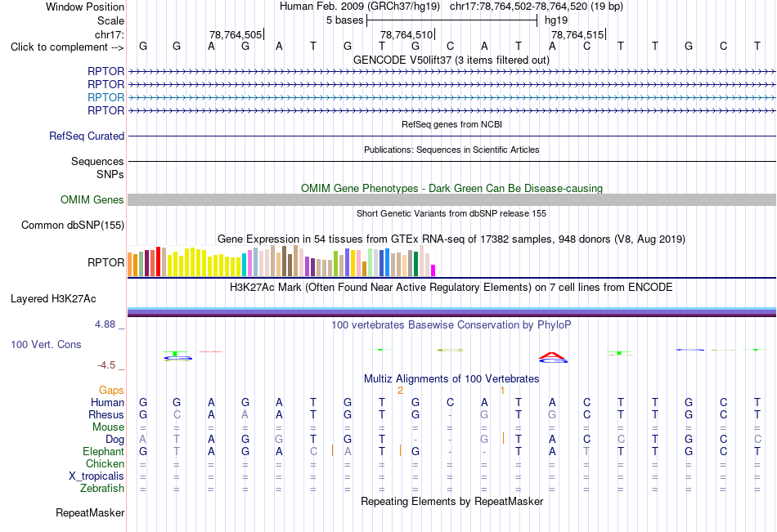Click 'Multiz Alignments of 100 Vertebrates' title

[x=451, y=379]
